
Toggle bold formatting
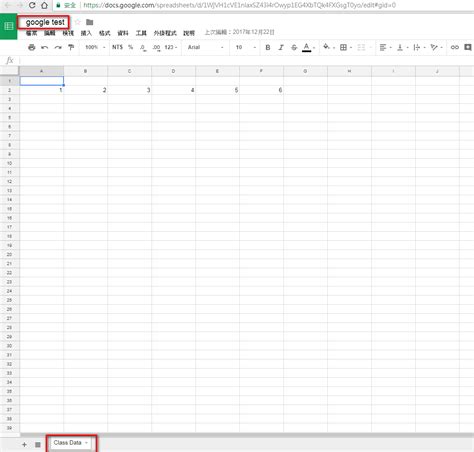click(268, 47)
